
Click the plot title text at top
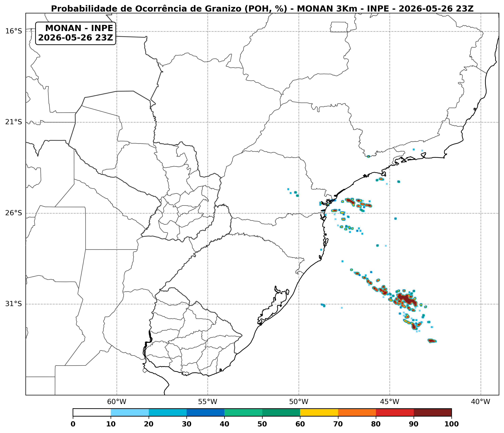pos(262,9)
